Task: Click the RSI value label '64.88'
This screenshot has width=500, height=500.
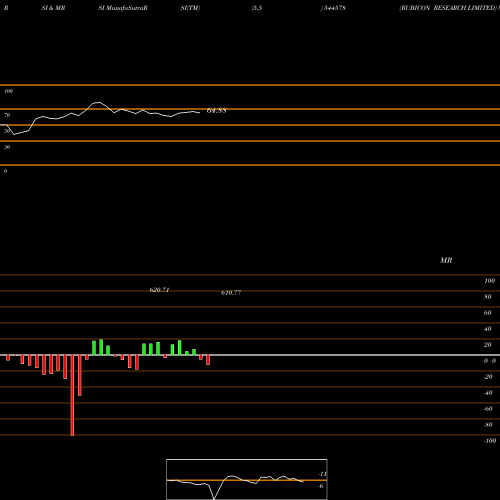Action: (217, 110)
